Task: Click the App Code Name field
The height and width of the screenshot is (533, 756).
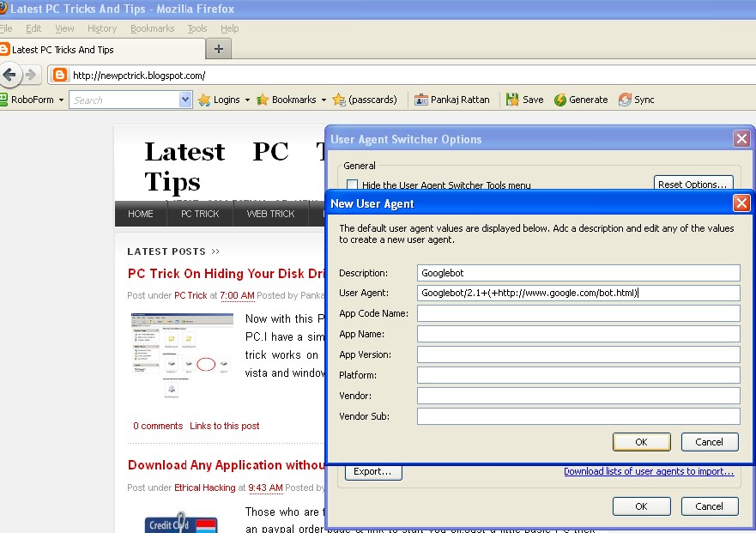Action: [578, 313]
